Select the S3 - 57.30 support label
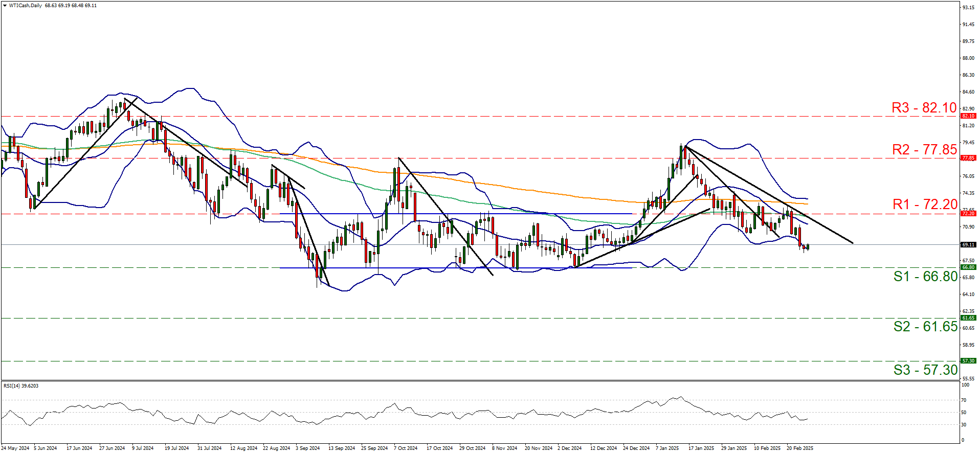980x454 pixels. (925, 370)
